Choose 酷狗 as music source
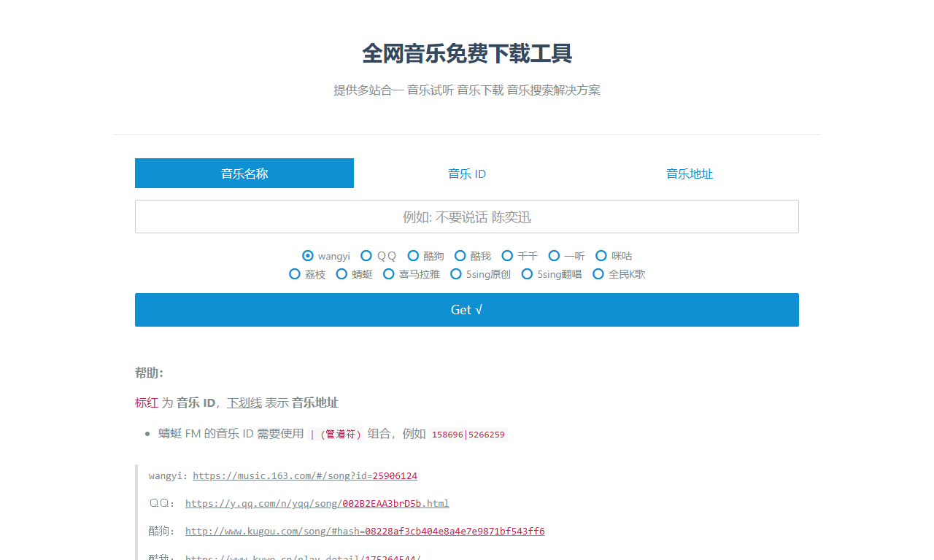Screen dimensions: 934x560 [x=426, y=256]
